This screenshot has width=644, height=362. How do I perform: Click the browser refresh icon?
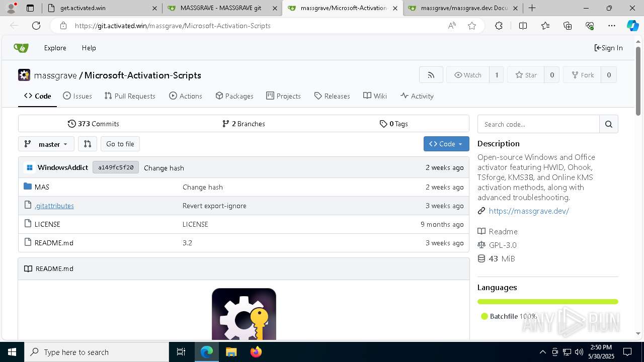(36, 26)
